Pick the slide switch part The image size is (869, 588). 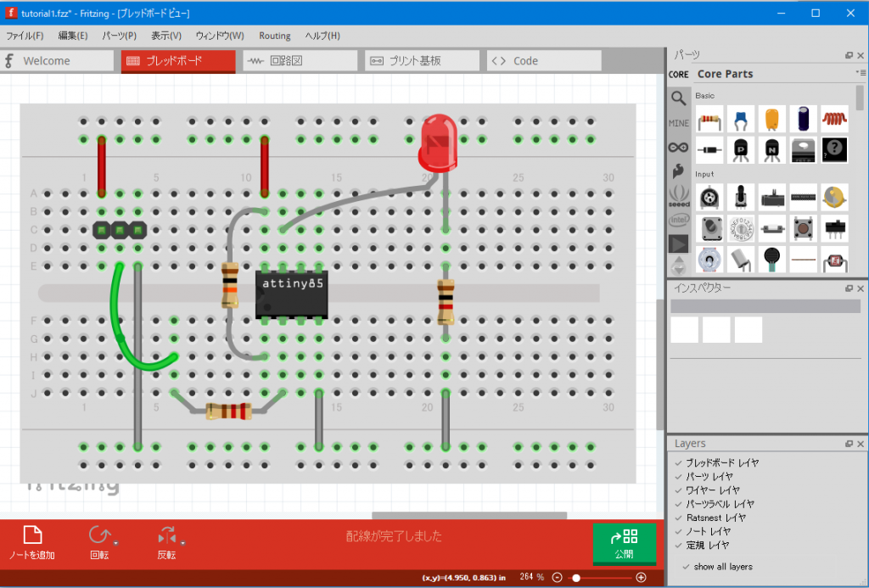click(835, 228)
